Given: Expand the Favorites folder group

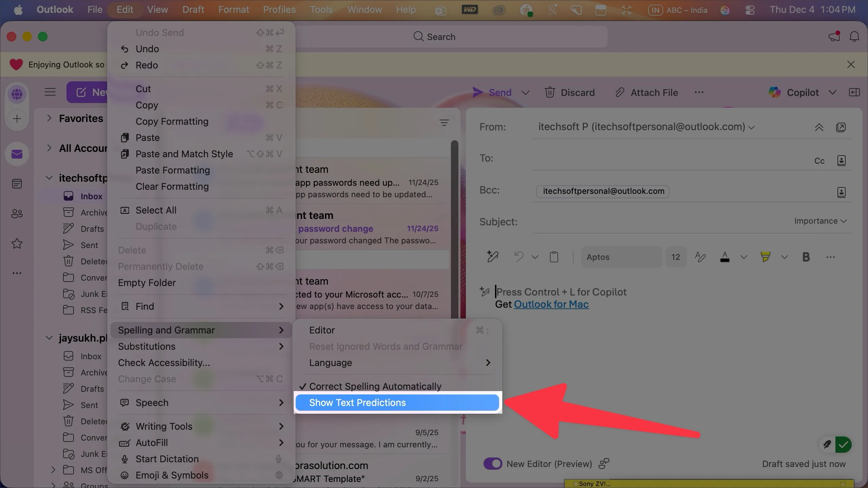Looking at the screenshot, I should [50, 118].
